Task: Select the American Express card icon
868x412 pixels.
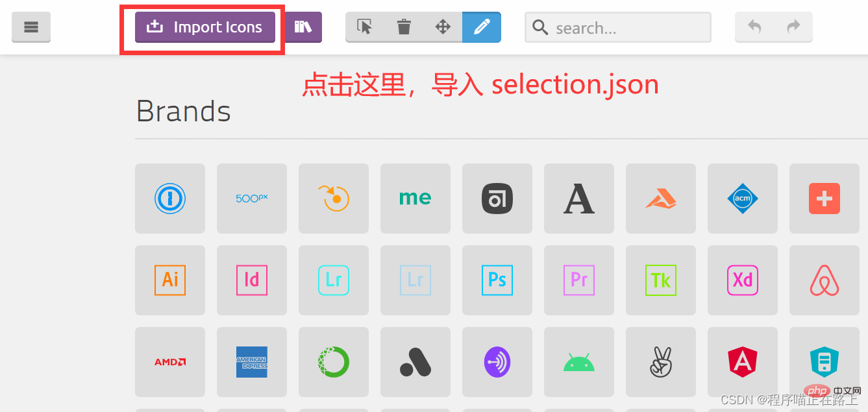Action: [251, 362]
